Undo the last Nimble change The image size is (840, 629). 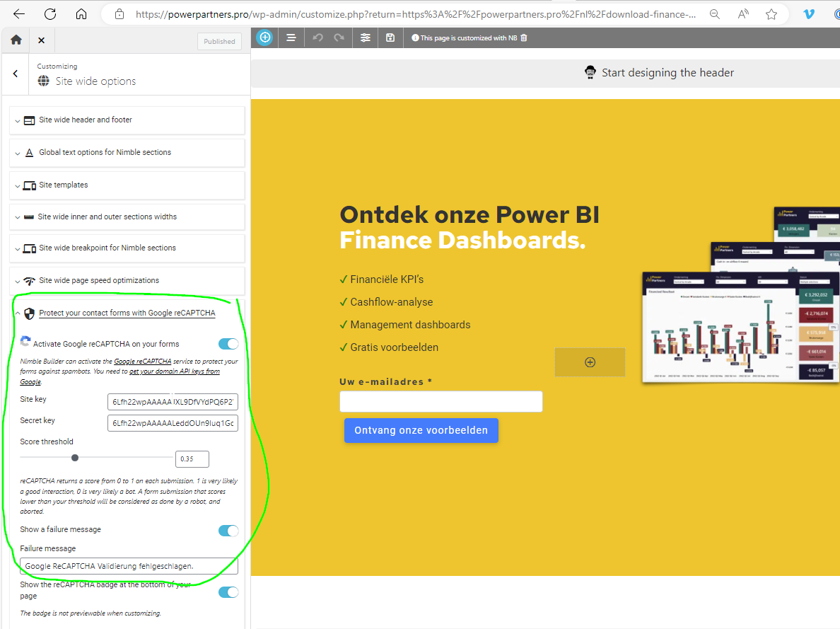317,37
